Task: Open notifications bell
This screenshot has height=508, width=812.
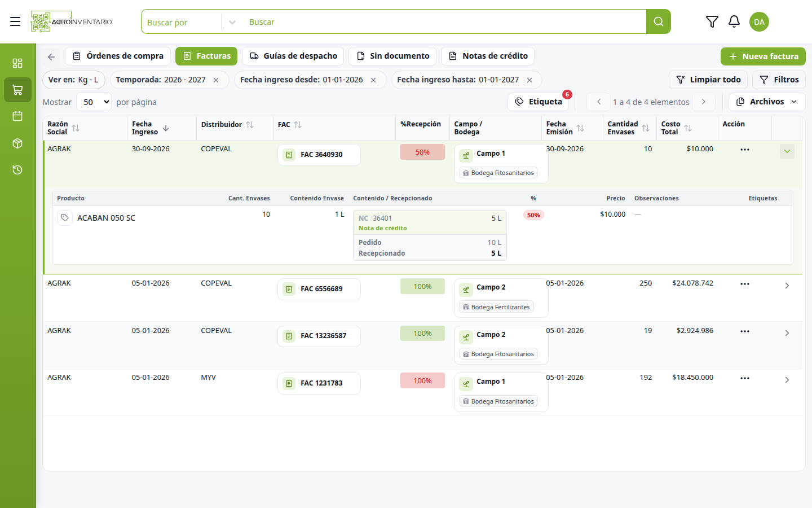Action: 734,21
